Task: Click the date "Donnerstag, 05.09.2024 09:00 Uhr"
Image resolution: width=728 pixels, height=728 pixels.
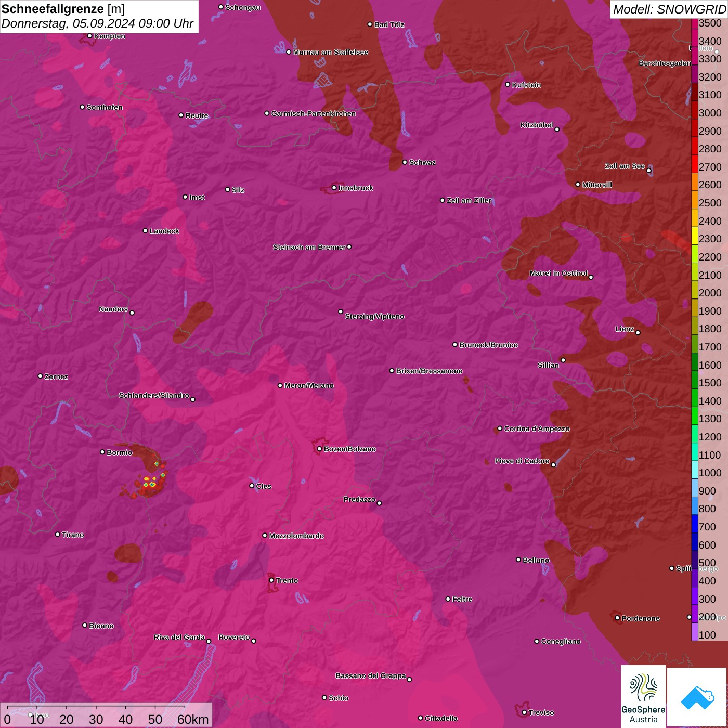Action: point(98,23)
